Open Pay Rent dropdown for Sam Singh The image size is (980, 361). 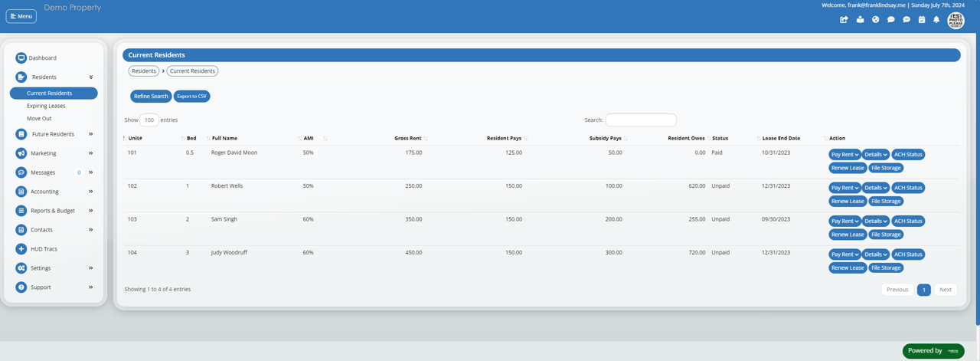coord(844,222)
